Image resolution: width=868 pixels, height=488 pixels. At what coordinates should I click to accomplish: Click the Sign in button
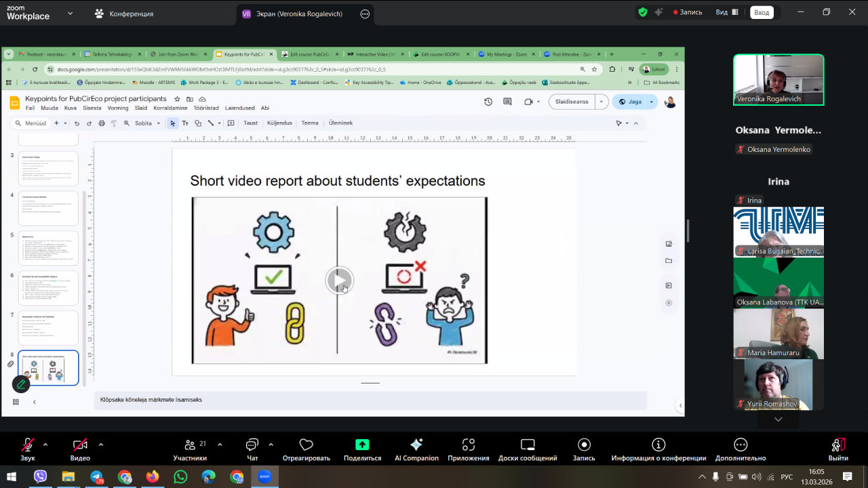pos(762,12)
